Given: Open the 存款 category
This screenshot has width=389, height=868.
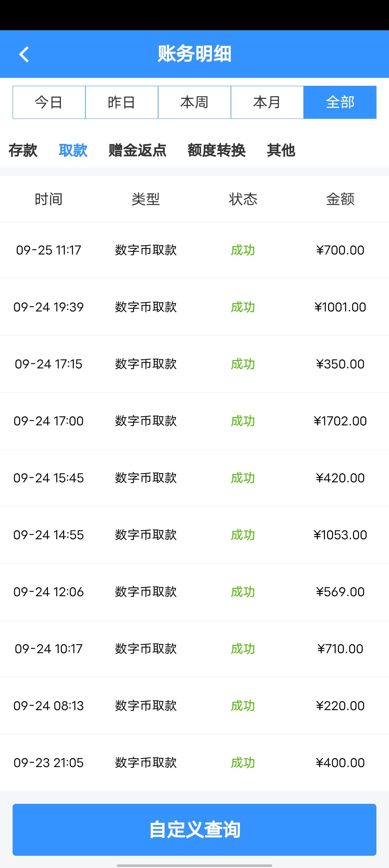Looking at the screenshot, I should 23,150.
